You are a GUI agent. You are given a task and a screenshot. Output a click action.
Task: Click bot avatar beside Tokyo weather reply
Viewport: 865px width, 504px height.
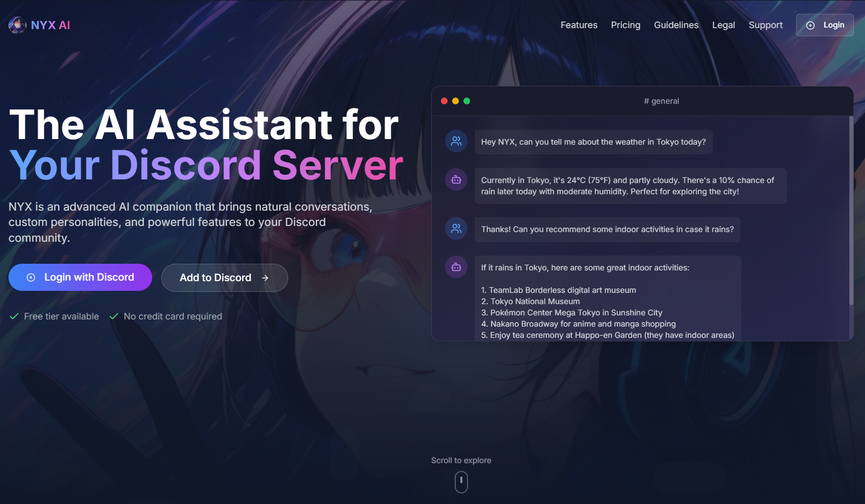click(456, 179)
